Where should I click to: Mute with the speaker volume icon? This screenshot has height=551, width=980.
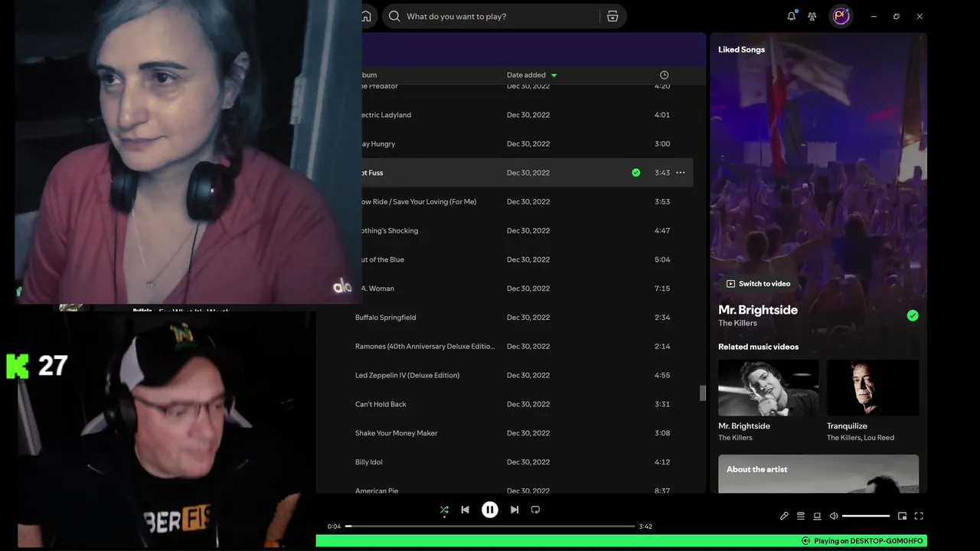click(x=834, y=516)
